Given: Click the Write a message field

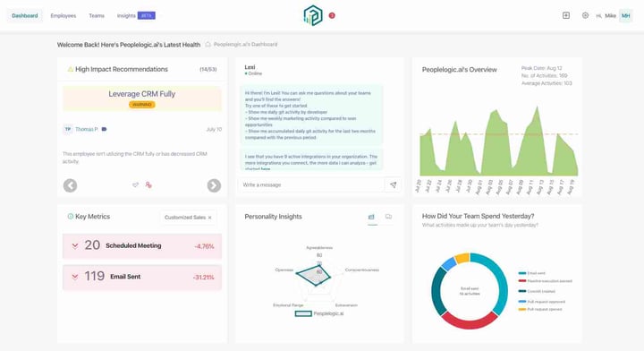Looking at the screenshot, I should [x=311, y=185].
